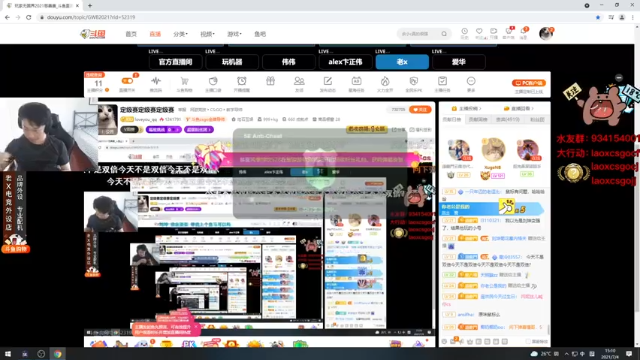Image resolution: width=640 pixels, height=360 pixels.
Task: Click the 首页 navigation item
Action: (131, 34)
